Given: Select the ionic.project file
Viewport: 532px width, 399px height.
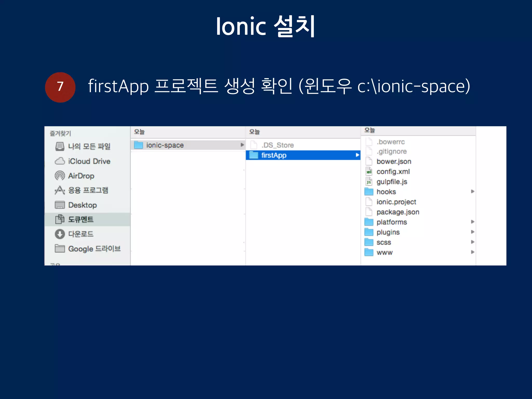Looking at the screenshot, I should coord(396,202).
